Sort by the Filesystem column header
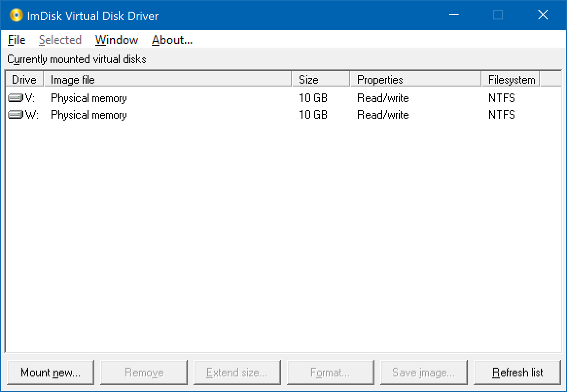 tap(511, 79)
